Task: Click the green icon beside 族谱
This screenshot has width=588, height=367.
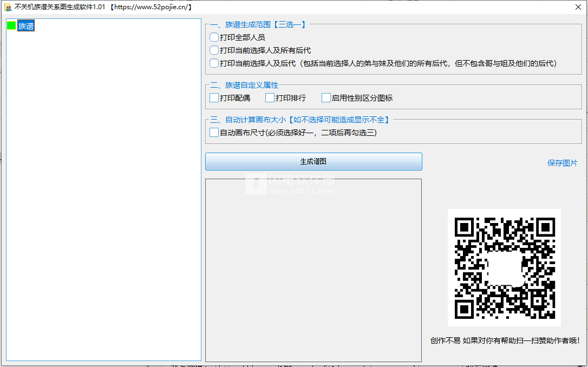Action: (11, 25)
